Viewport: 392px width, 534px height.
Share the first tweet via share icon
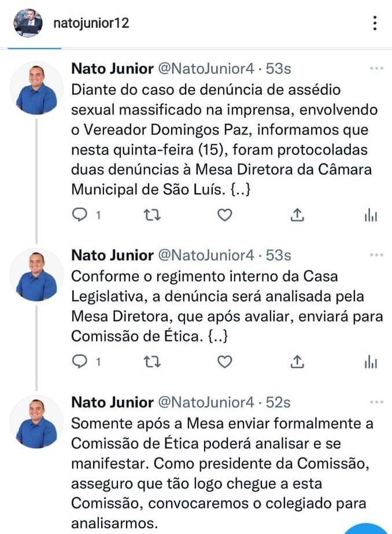(x=297, y=215)
